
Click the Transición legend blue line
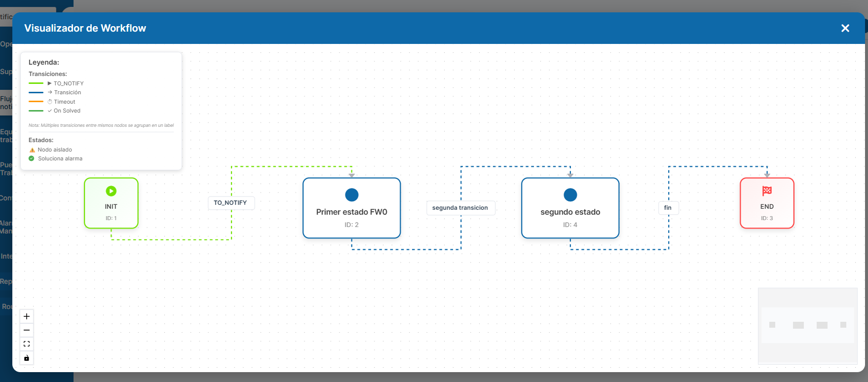click(x=36, y=92)
